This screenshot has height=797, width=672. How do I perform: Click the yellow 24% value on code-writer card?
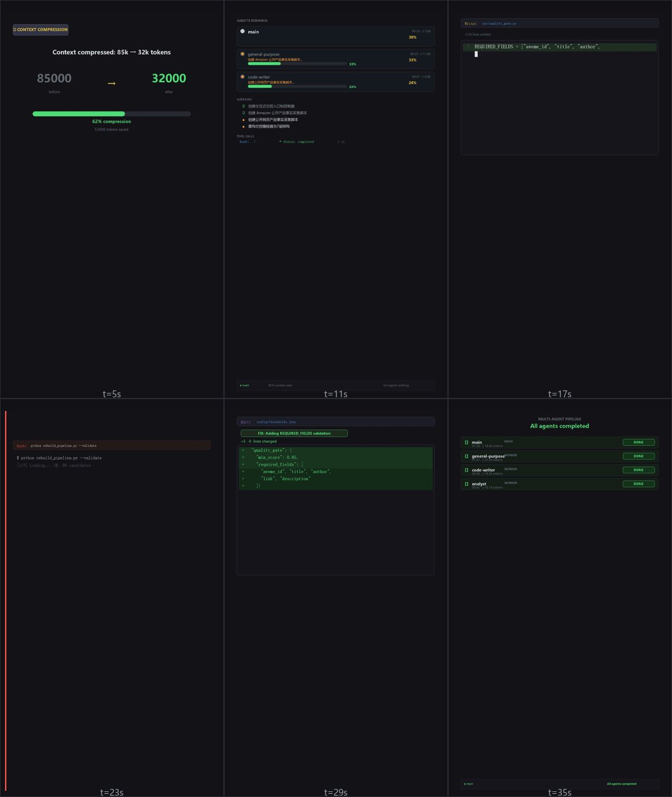click(413, 83)
